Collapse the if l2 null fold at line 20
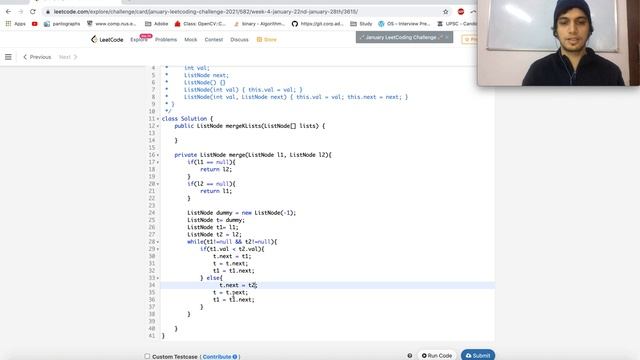Screen dimensions: 640x360 click(x=158, y=184)
